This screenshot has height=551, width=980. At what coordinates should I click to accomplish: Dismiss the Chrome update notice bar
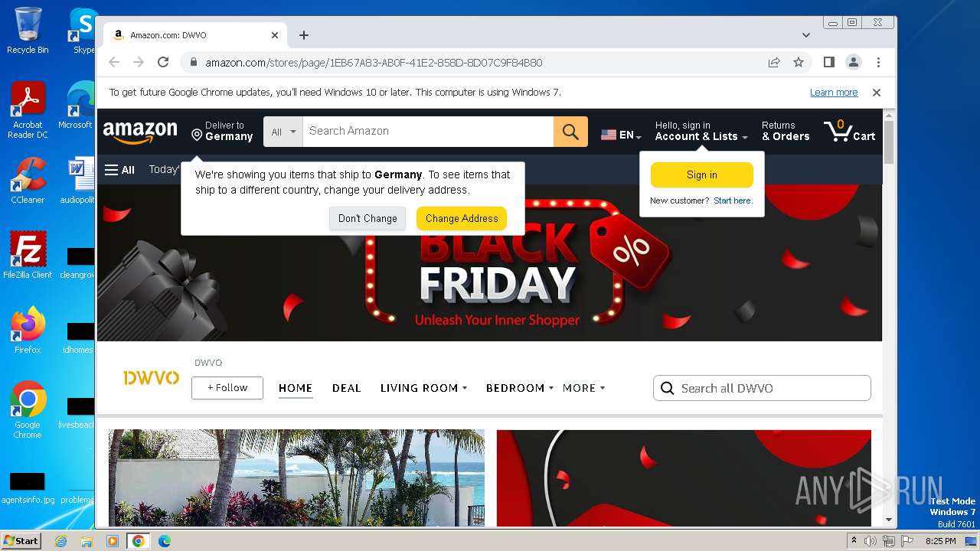[x=877, y=93]
